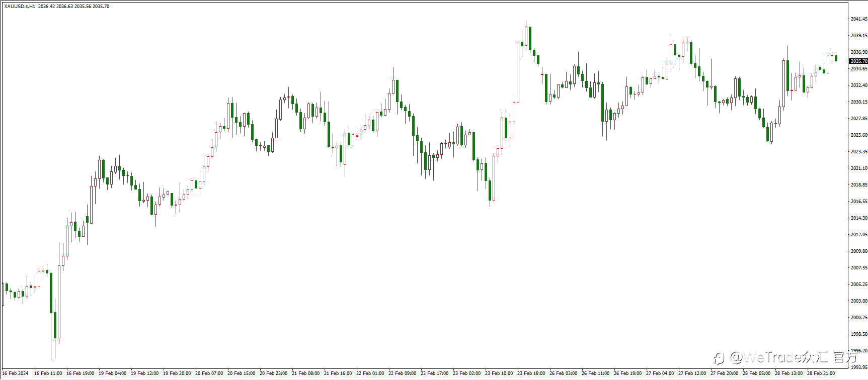The width and height of the screenshot is (868, 380).
Task: Click the 20 Feb 15:00 time label
Action: pyautogui.click(x=241, y=373)
